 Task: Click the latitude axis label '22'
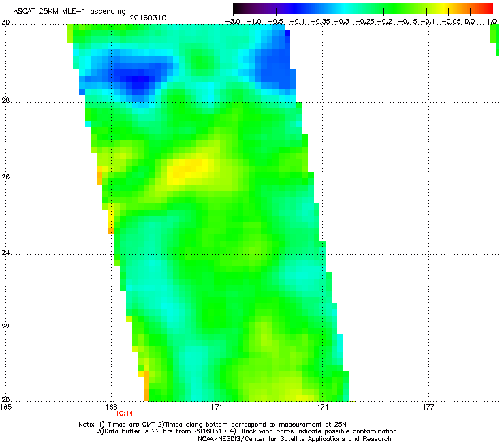(x=5, y=327)
